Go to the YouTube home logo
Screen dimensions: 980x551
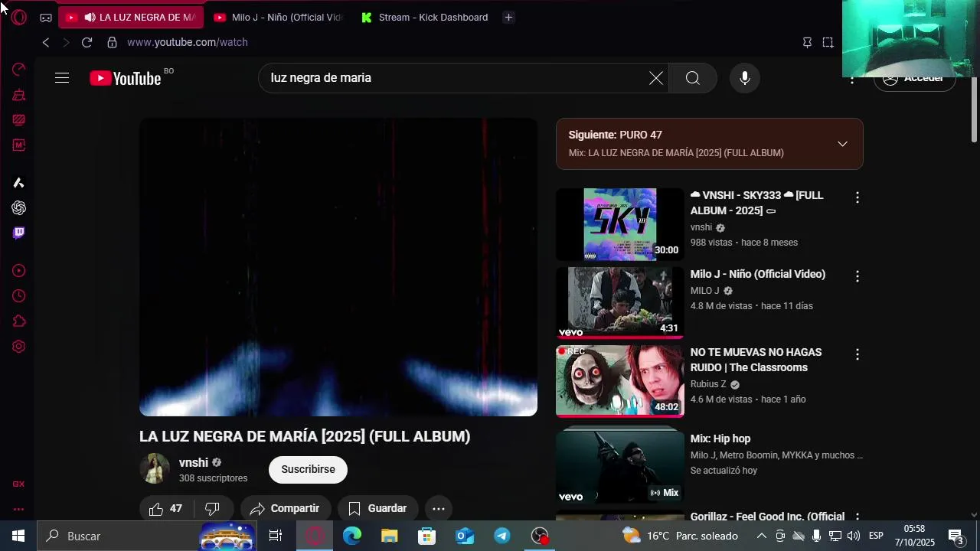[126, 78]
